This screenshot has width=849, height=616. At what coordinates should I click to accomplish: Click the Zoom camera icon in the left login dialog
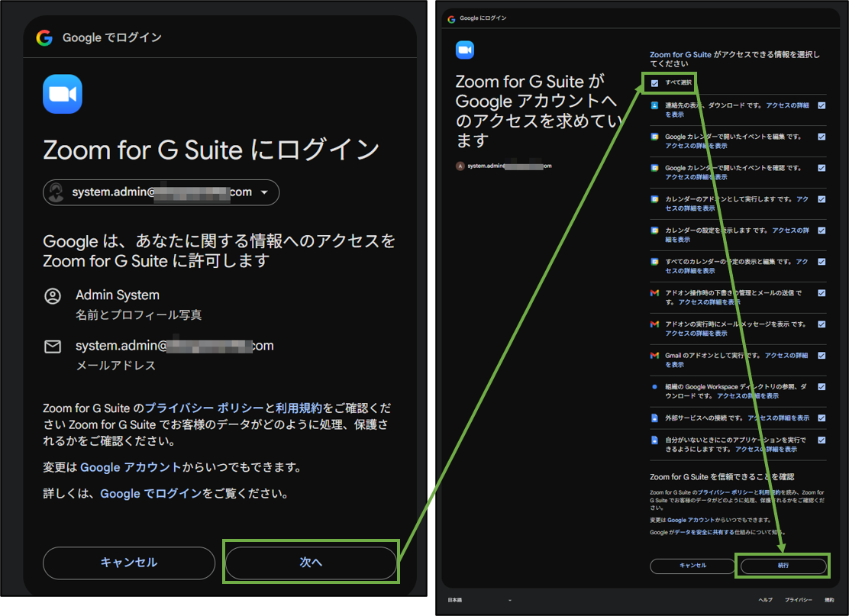click(63, 94)
